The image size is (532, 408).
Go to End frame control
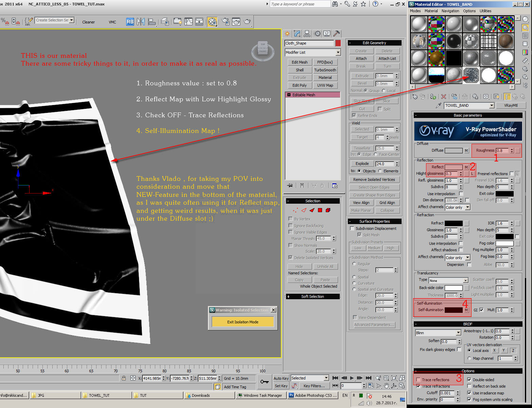(x=369, y=378)
